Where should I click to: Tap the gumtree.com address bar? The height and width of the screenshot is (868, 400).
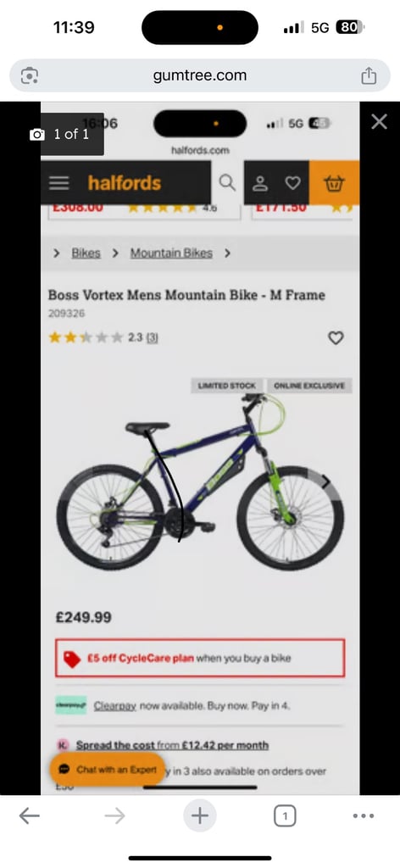tap(200, 75)
